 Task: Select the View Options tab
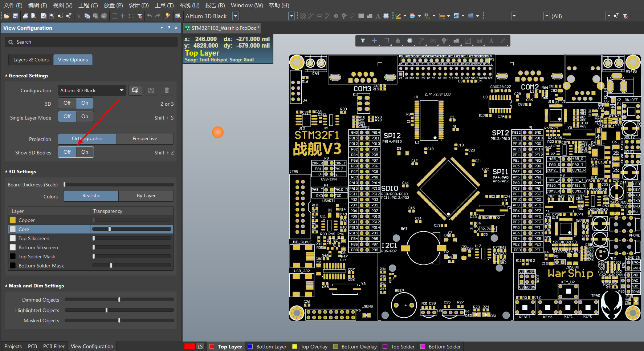(73, 60)
